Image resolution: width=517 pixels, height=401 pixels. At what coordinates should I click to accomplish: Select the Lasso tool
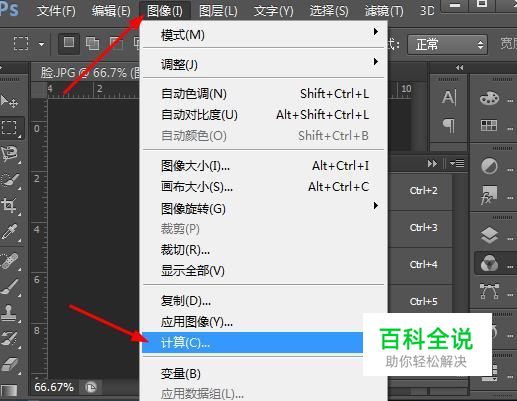tap(9, 154)
